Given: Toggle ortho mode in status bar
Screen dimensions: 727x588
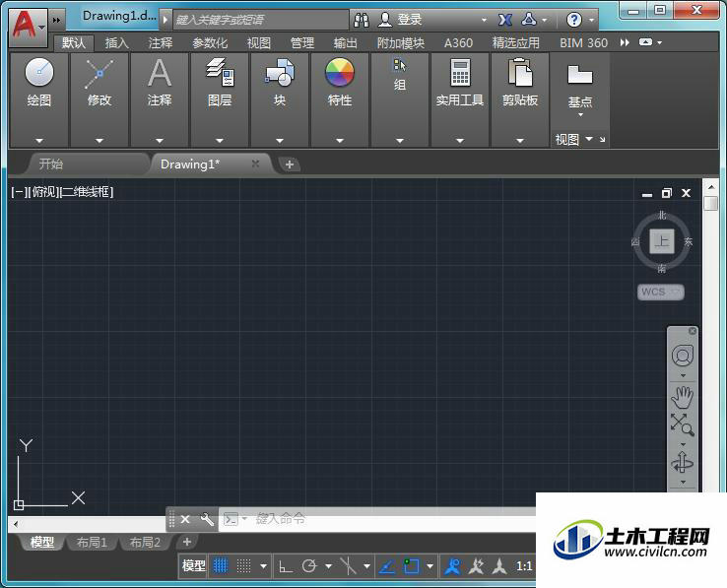Looking at the screenshot, I should click(x=285, y=566).
